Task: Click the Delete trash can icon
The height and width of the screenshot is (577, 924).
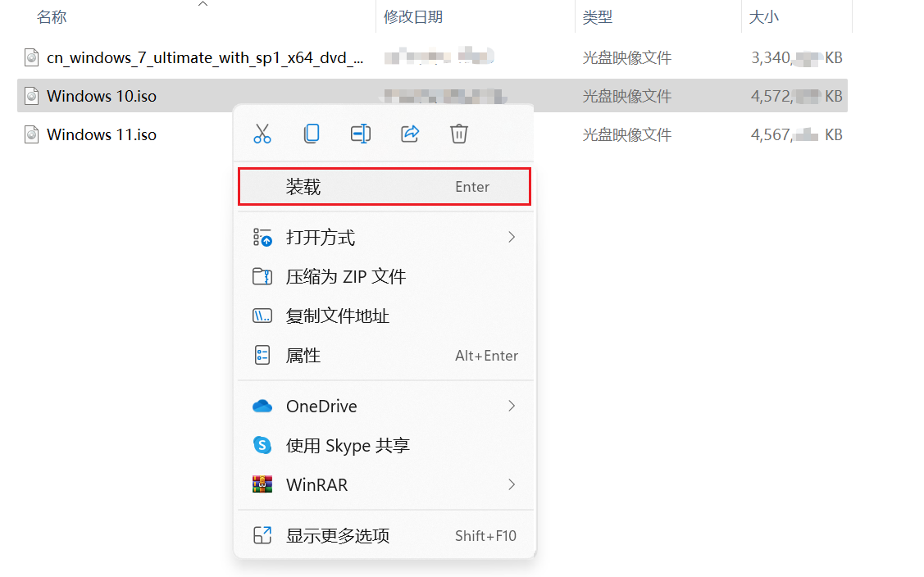Action: (459, 134)
